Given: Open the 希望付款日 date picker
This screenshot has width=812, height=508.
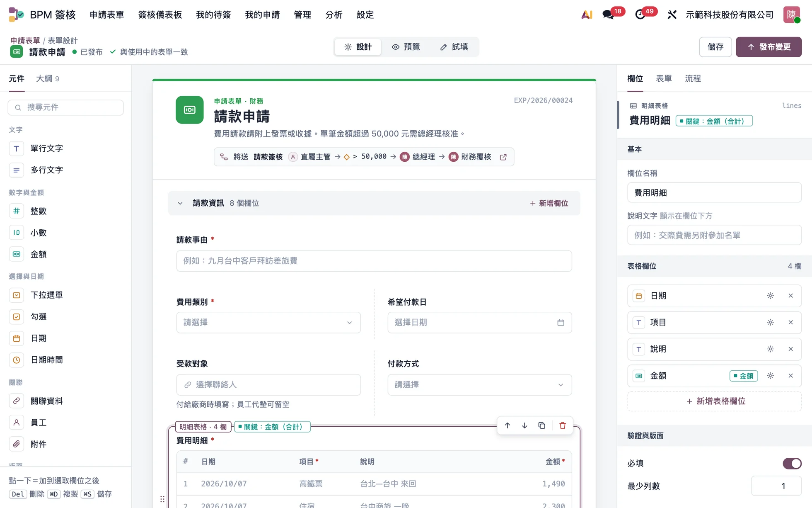Looking at the screenshot, I should click(480, 323).
